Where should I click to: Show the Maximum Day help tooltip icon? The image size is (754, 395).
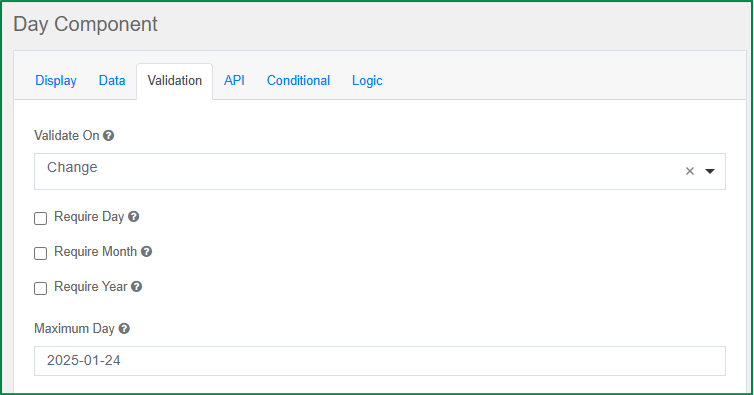click(124, 329)
